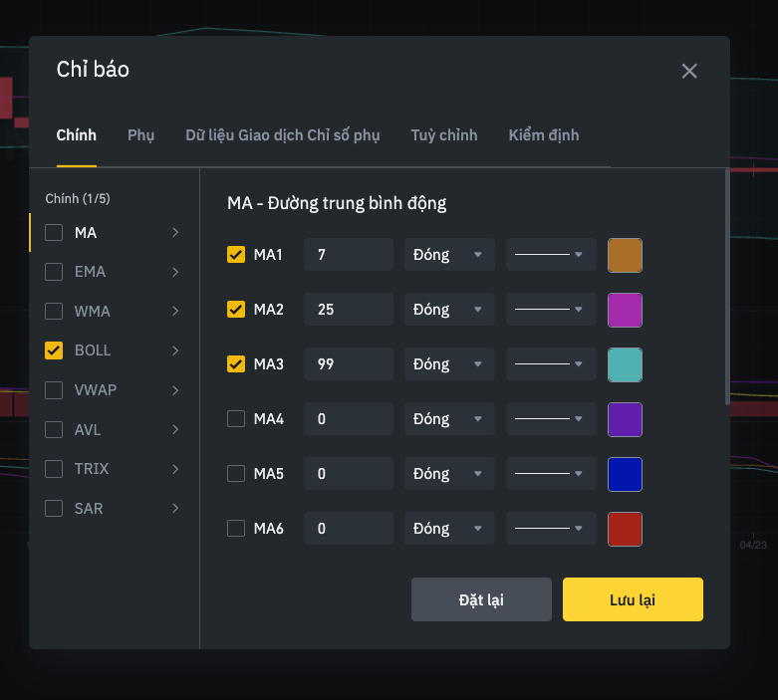Click the MA4 period input field
Viewport: 778px width, 700px height.
point(349,419)
